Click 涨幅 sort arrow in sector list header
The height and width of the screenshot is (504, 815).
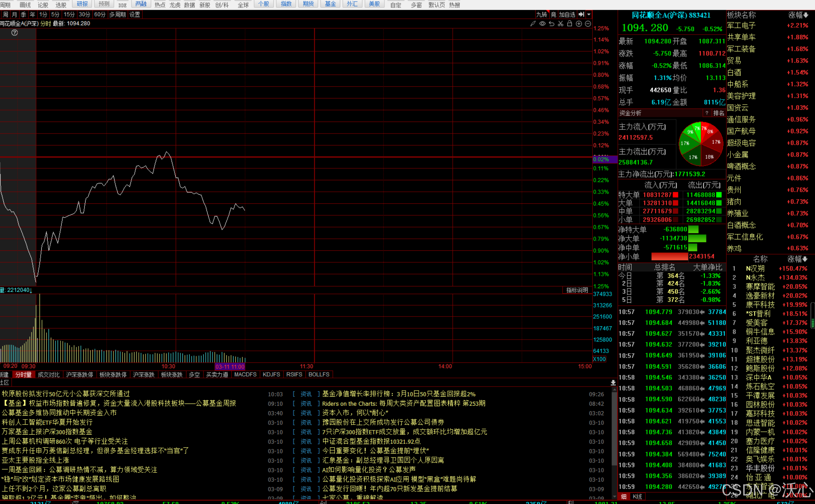click(806, 15)
